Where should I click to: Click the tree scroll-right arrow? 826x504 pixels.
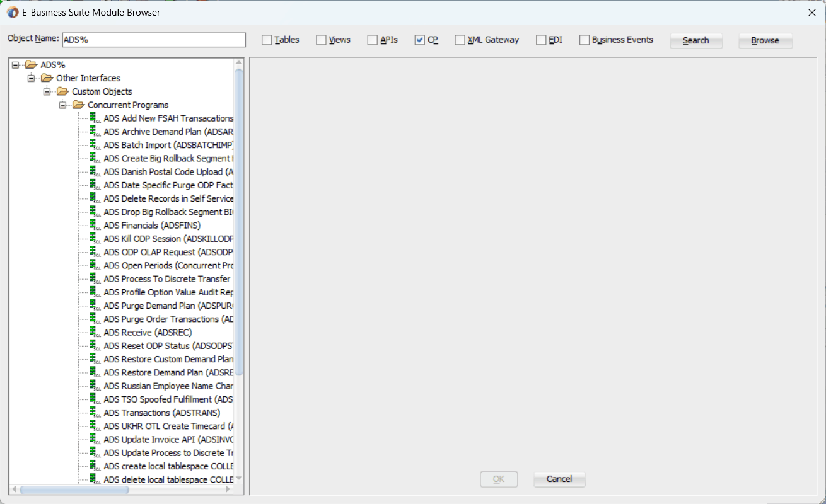pos(230,490)
